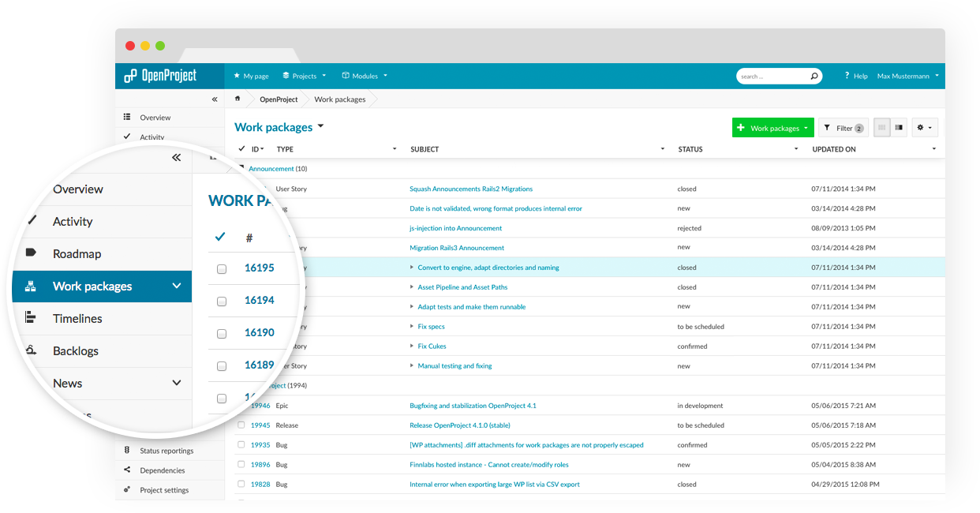Click the Status reportings sidebar icon
The image size is (980, 513).
127,451
